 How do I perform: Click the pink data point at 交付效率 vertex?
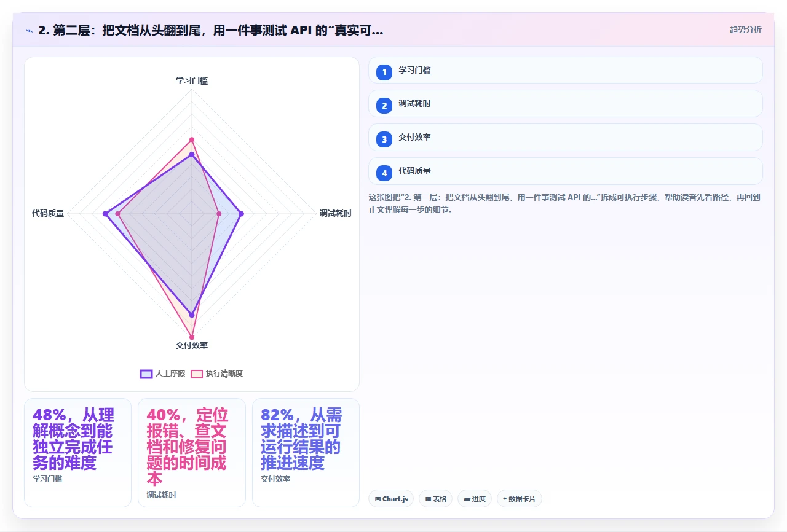(x=192, y=337)
